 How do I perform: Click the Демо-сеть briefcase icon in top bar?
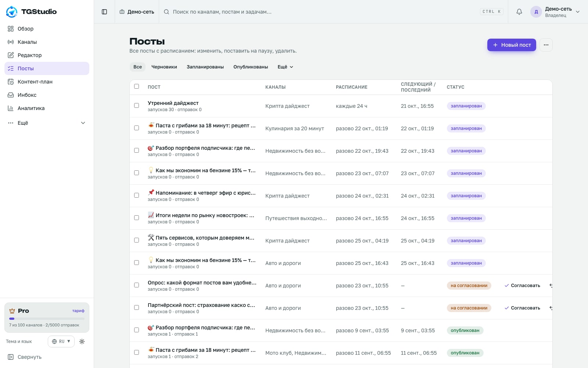pyautogui.click(x=122, y=12)
